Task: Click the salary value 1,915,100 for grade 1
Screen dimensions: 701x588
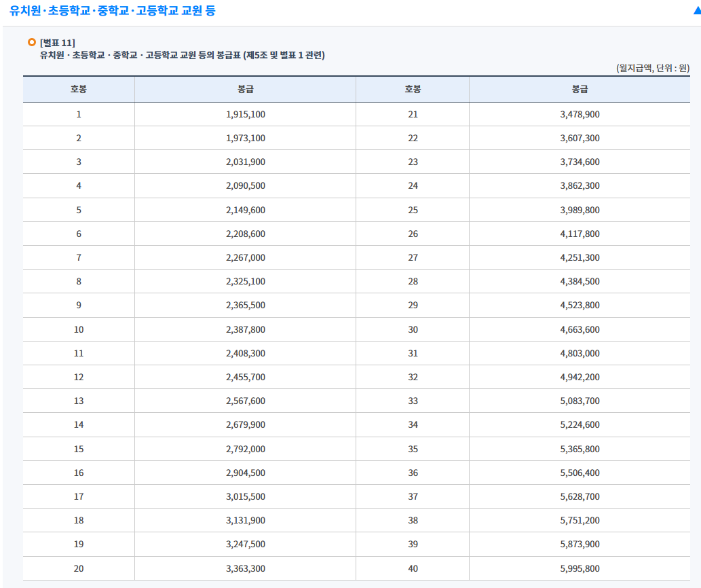Action: pyautogui.click(x=244, y=114)
